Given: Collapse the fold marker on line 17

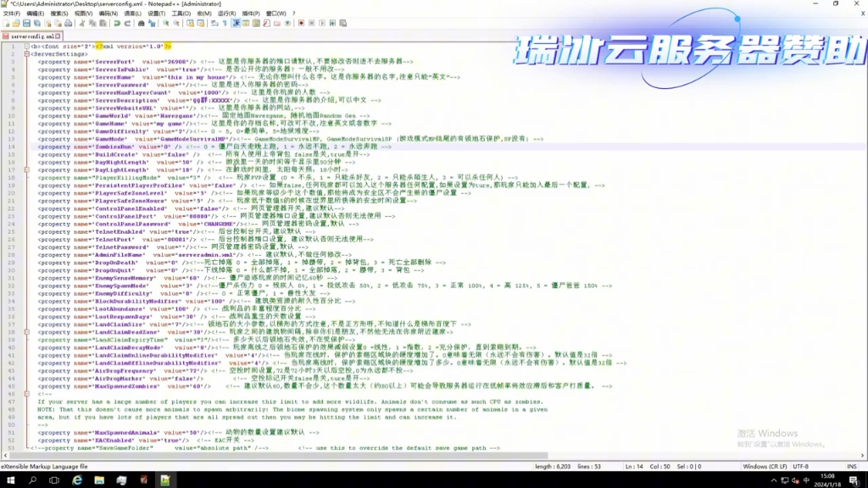Looking at the screenshot, I should [26, 169].
